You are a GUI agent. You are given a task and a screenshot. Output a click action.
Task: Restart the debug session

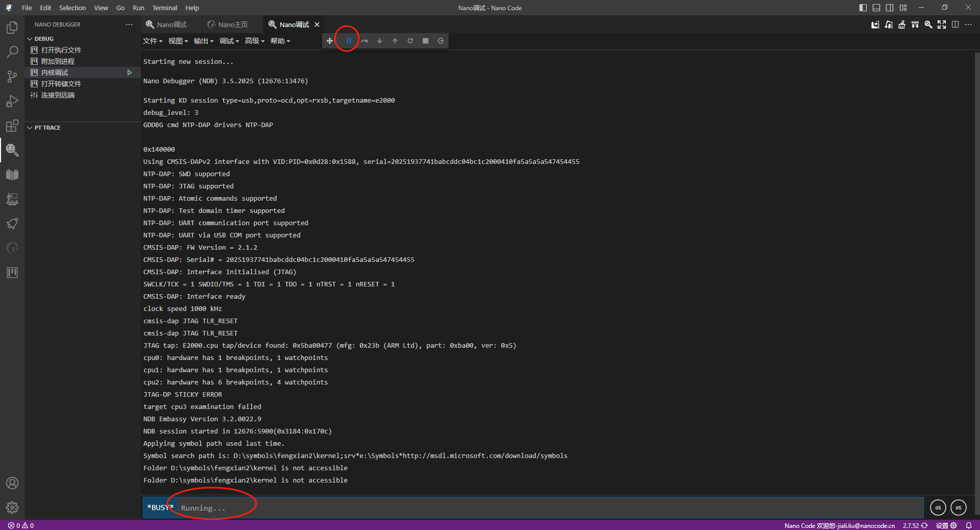pyautogui.click(x=410, y=41)
